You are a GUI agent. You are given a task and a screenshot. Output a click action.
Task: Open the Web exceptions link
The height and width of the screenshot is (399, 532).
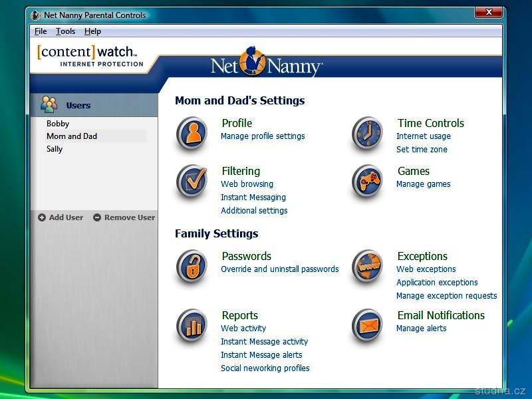coord(426,269)
